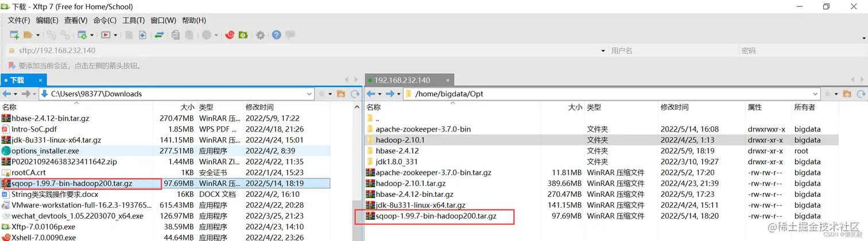Click the 密码 password field

802,50
